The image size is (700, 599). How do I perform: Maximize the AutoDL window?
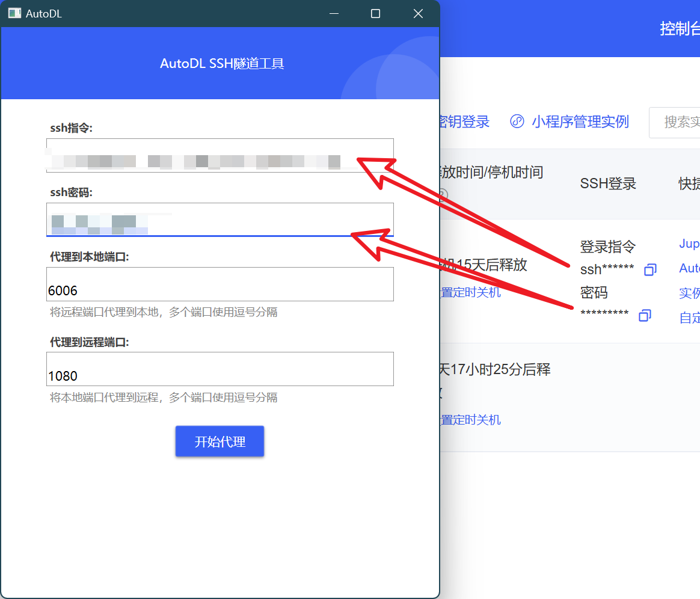(x=375, y=14)
